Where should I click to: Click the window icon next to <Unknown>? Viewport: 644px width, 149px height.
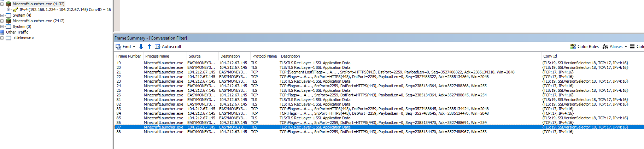(x=8, y=38)
